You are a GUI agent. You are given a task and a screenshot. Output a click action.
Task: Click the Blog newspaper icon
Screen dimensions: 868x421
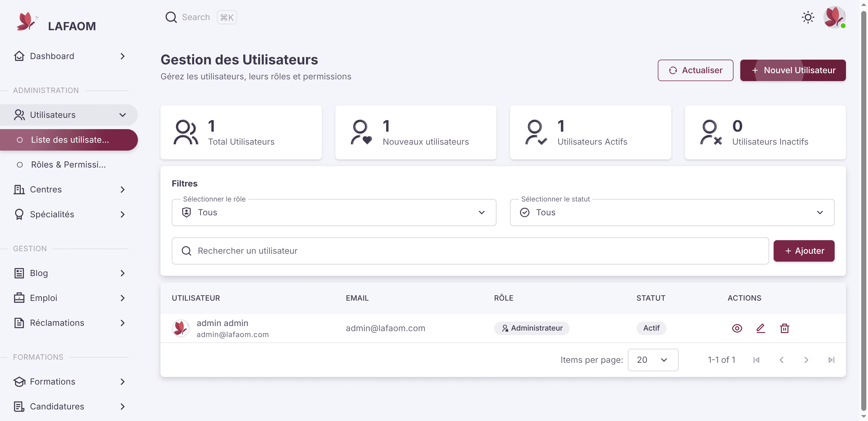(x=19, y=273)
